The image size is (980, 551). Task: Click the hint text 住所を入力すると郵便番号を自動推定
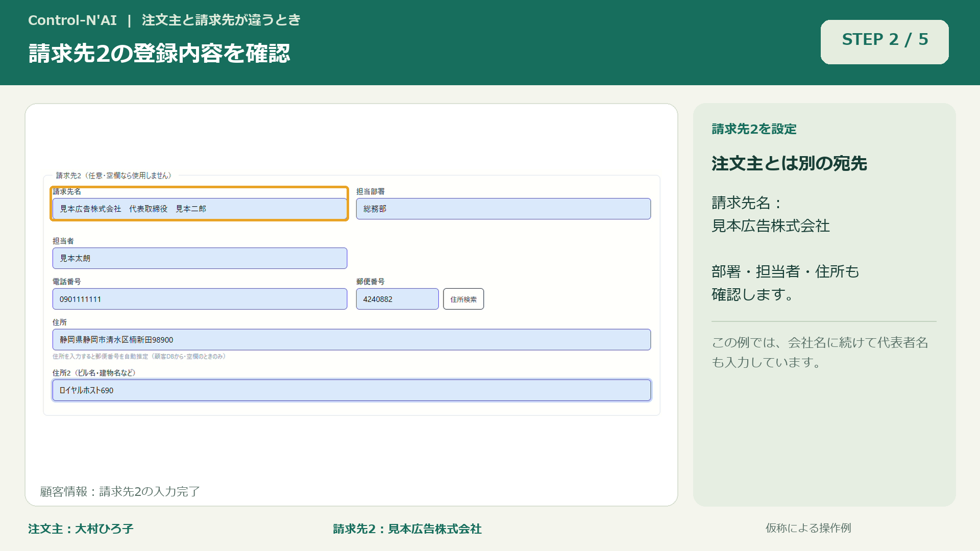click(139, 357)
